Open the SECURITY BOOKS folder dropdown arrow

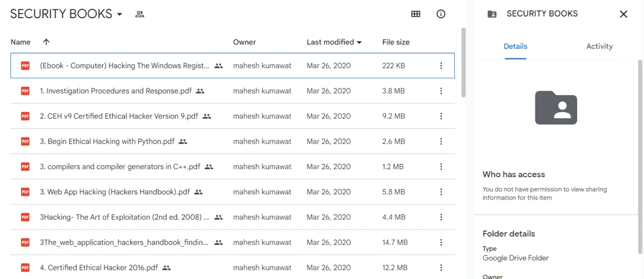coord(119,14)
